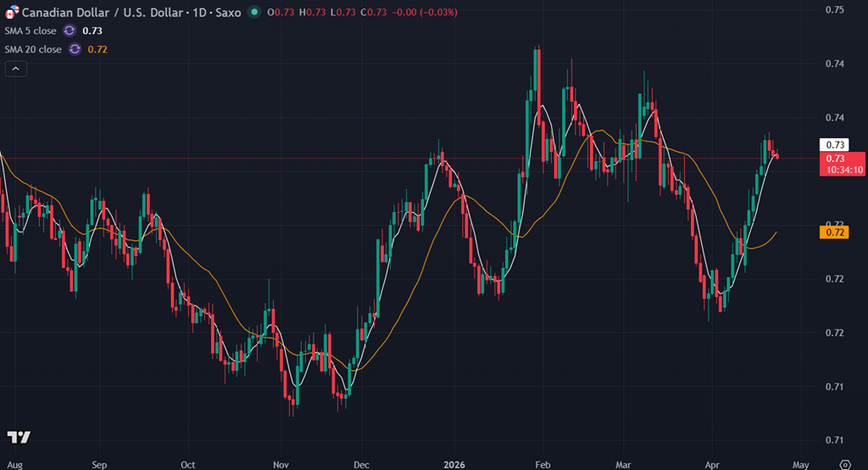Viewport: 868px width, 470px height.
Task: Click the SMA 20 orange value 0.72 in legend
Action: tap(97, 49)
